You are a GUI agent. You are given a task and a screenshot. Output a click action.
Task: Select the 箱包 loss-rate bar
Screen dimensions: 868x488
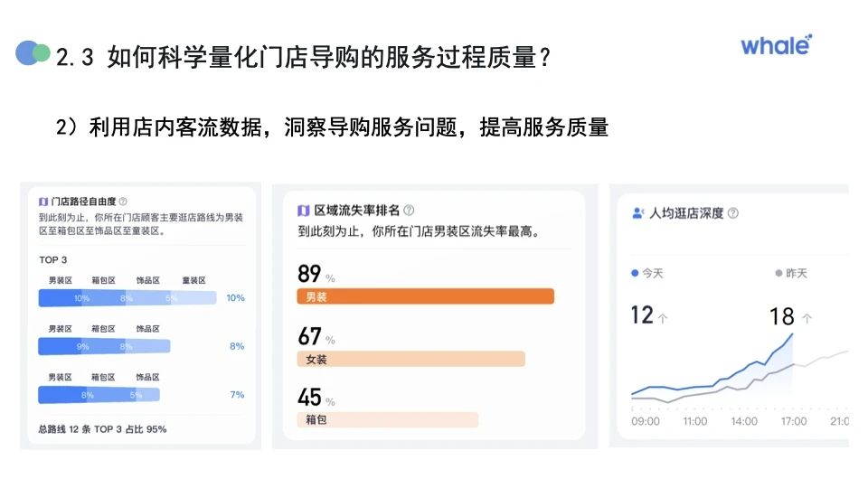[387, 419]
